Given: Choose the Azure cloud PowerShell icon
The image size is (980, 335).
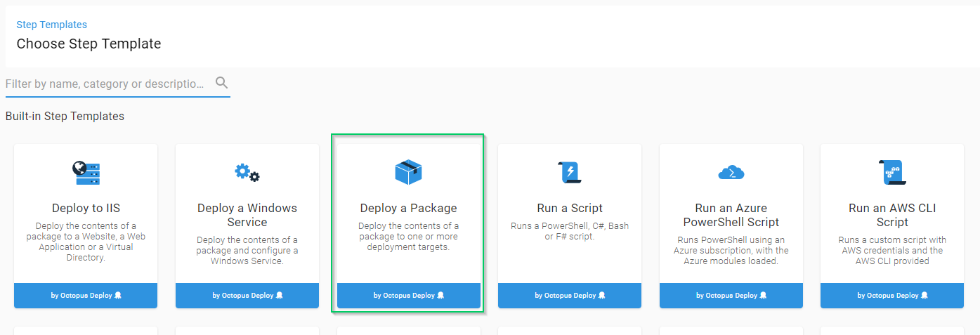Looking at the screenshot, I should [x=731, y=172].
